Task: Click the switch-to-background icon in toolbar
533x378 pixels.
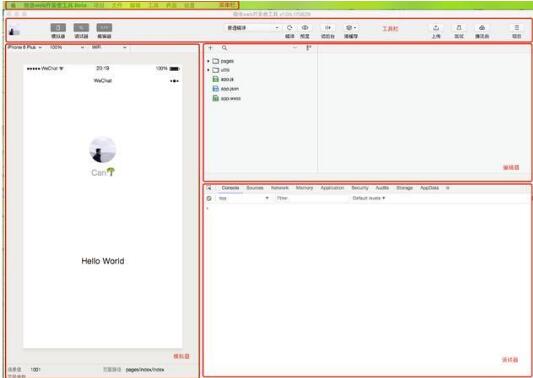Action: [328, 28]
